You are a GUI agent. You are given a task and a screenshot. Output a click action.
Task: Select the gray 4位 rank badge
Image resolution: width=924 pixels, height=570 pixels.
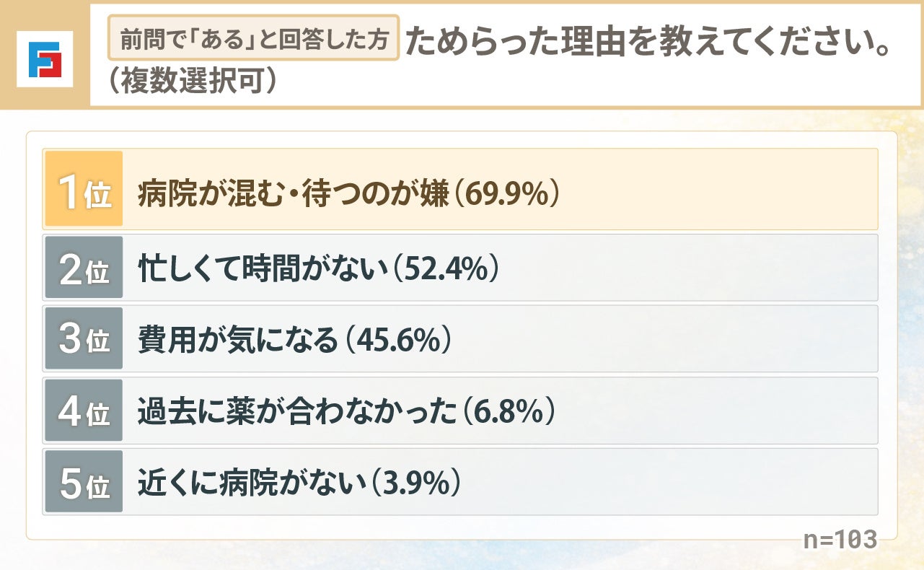(x=84, y=411)
